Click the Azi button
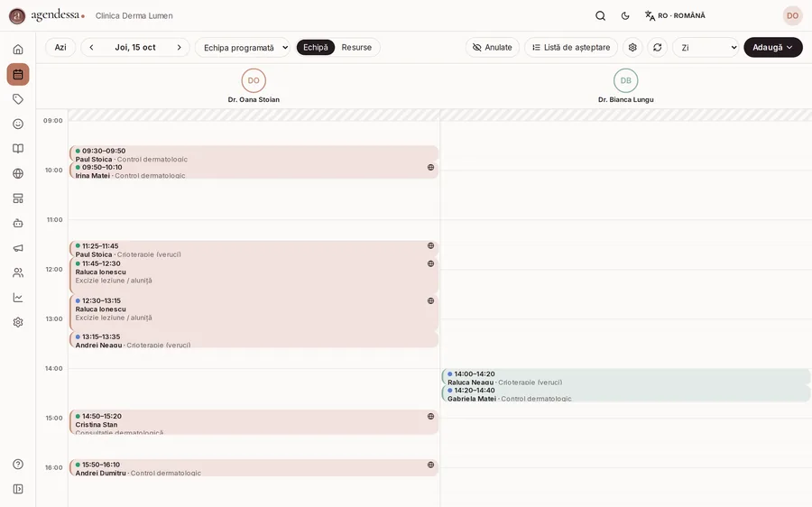Image resolution: width=812 pixels, height=507 pixels. pos(60,47)
